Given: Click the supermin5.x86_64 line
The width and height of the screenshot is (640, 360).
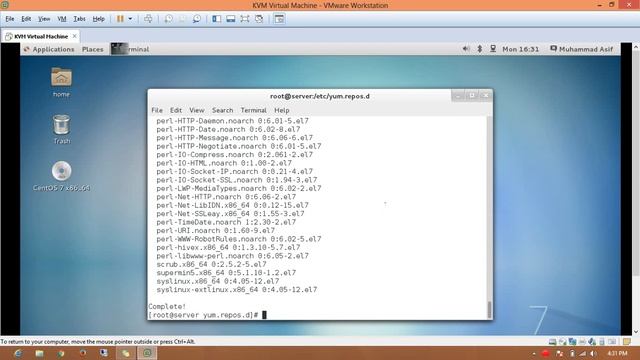Looking at the screenshot, I should click(226, 273).
